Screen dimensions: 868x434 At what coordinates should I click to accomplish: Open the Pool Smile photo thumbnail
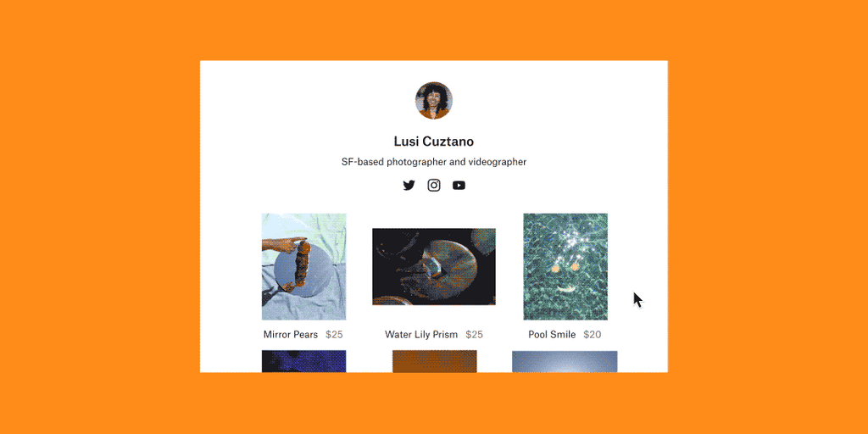pyautogui.click(x=565, y=266)
